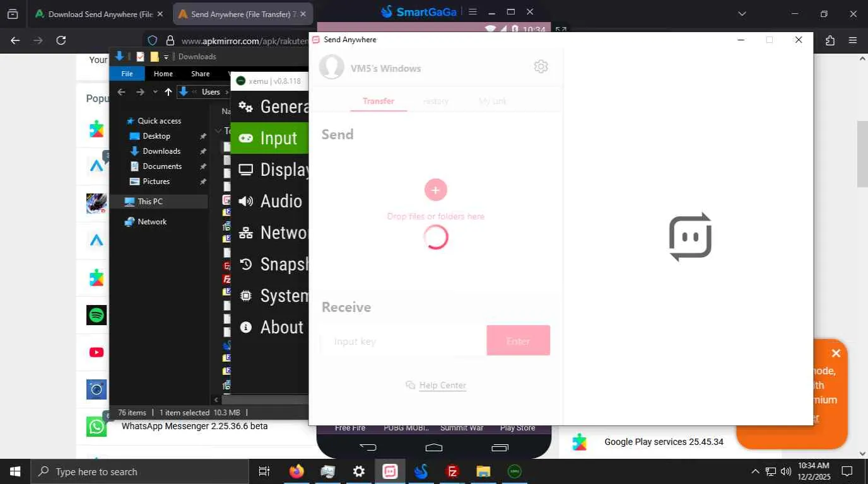This screenshot has width=868, height=484.
Task: Open the Spotify app icon on apkmirror
Action: pos(97,315)
